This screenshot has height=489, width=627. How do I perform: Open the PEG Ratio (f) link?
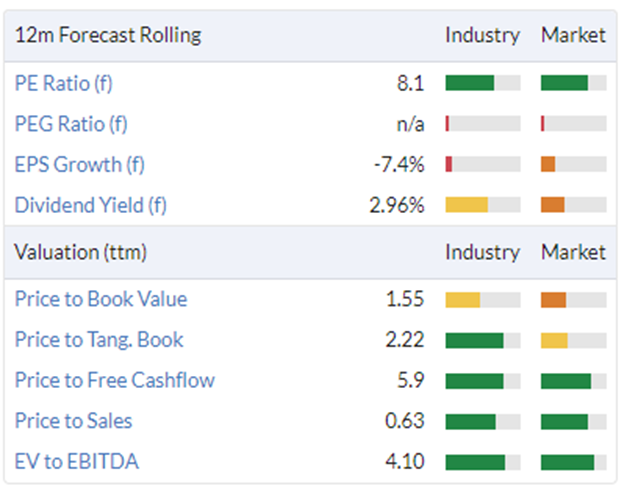point(71,124)
